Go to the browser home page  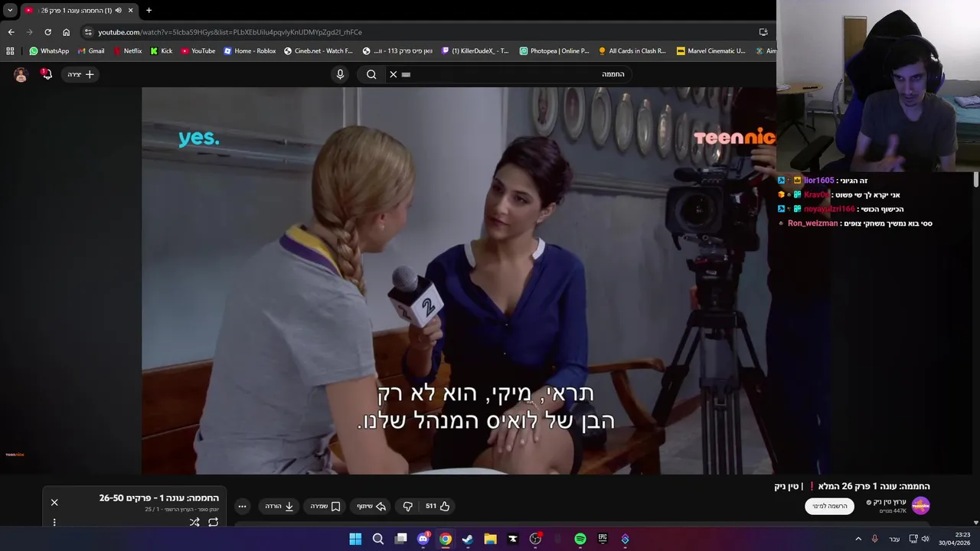[66, 32]
